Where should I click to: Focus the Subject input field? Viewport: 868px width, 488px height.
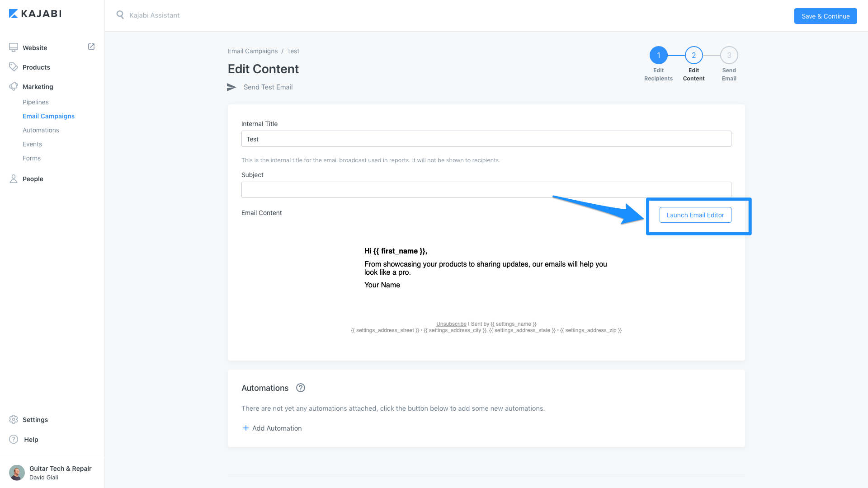(486, 190)
